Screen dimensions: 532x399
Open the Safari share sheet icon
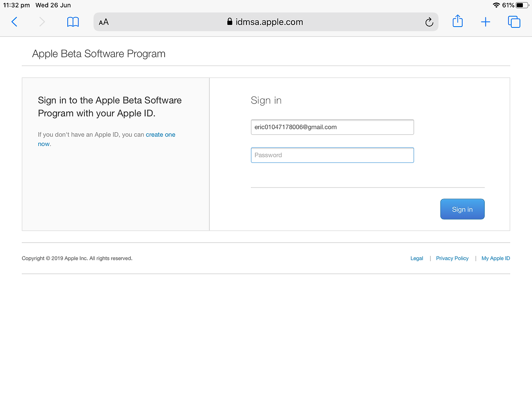click(x=458, y=21)
